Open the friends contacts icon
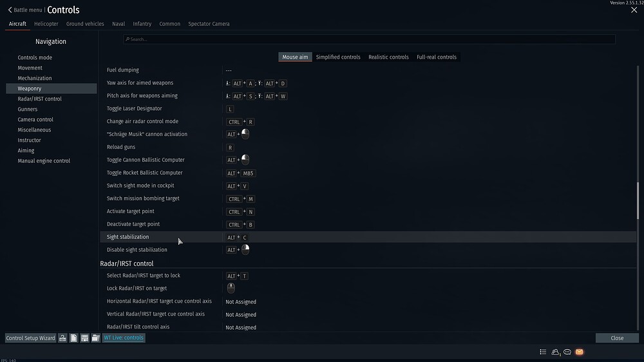The height and width of the screenshot is (362, 644). tap(555, 352)
